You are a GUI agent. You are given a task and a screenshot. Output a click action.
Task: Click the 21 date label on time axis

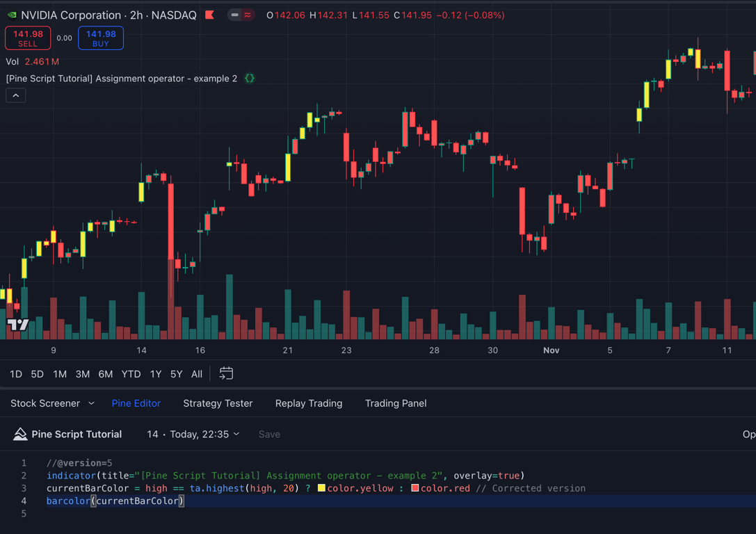(288, 350)
